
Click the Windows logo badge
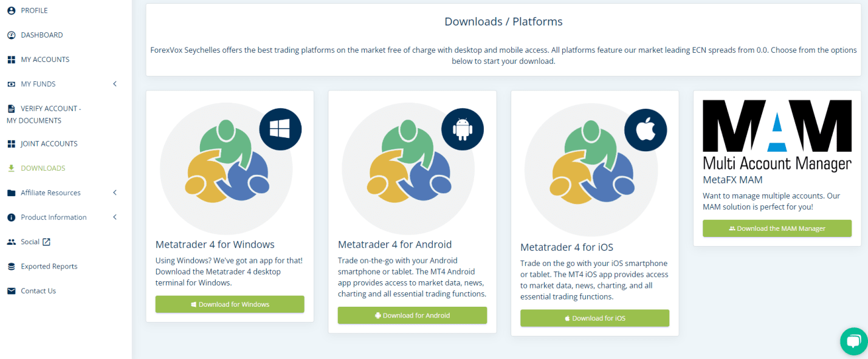pyautogui.click(x=281, y=129)
